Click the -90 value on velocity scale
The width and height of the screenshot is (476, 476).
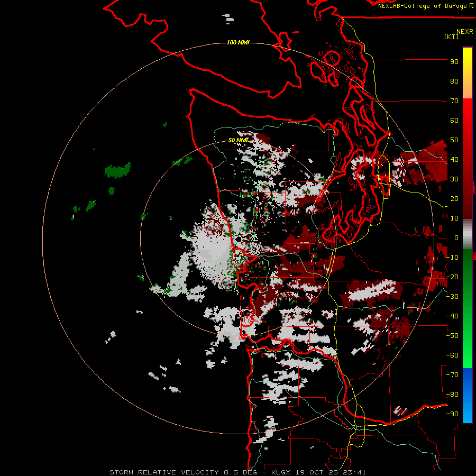(x=452, y=414)
